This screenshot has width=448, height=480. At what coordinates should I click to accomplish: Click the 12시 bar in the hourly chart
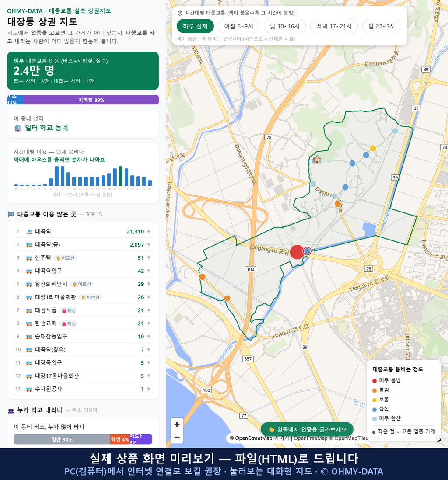86,181
